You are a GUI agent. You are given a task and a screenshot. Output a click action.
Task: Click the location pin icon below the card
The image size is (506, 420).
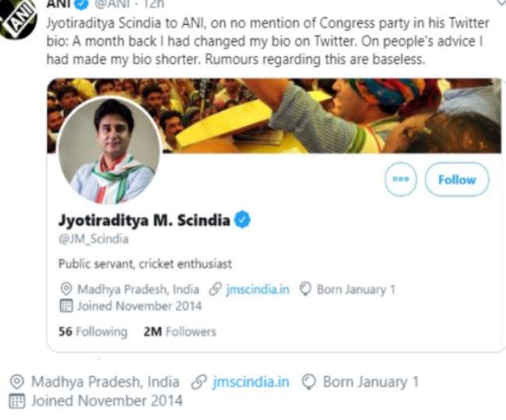(16, 382)
